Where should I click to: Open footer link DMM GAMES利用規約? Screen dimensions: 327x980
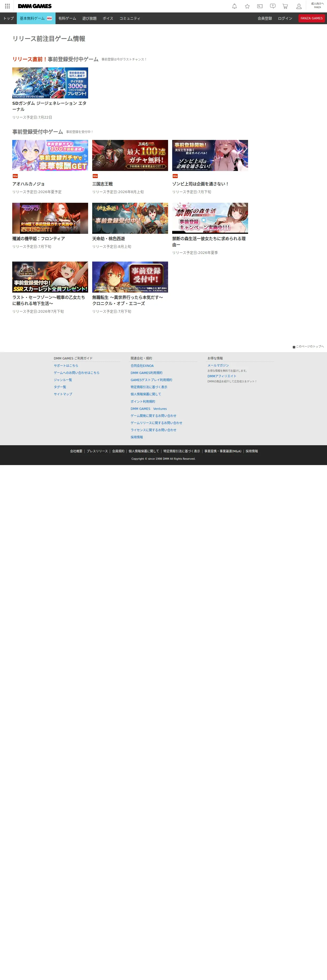(x=146, y=373)
